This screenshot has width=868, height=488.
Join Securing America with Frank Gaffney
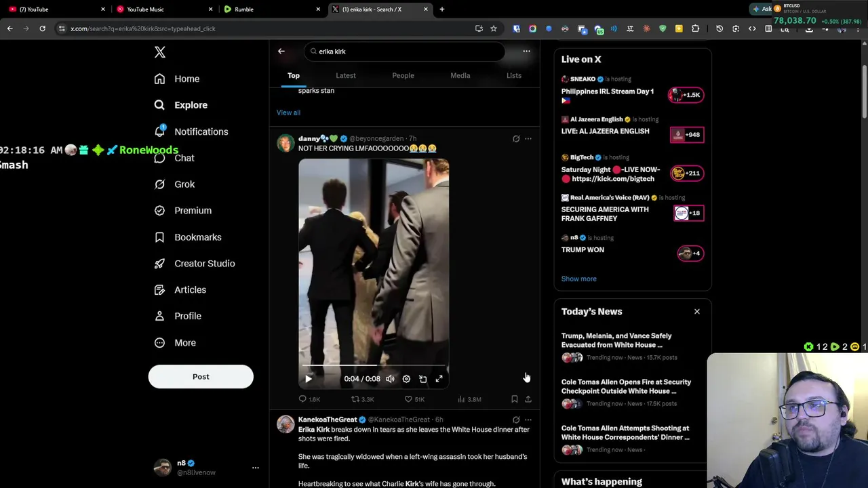[690, 213]
